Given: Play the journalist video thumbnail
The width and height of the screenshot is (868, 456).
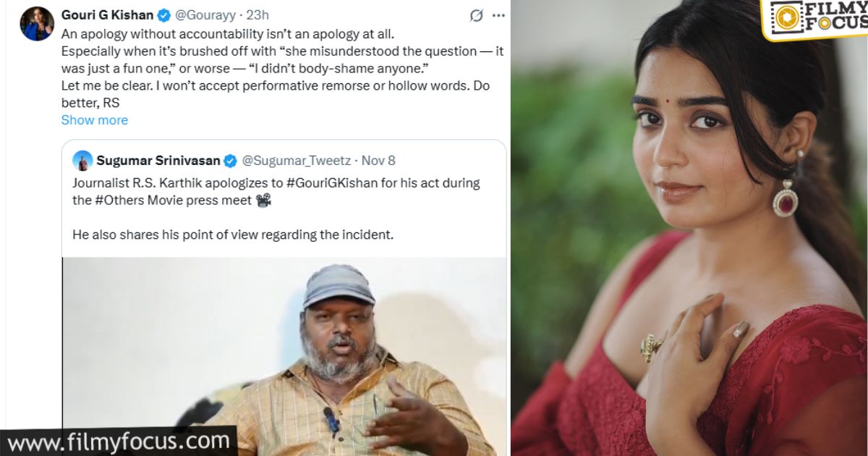Looking at the screenshot, I should point(284,355).
